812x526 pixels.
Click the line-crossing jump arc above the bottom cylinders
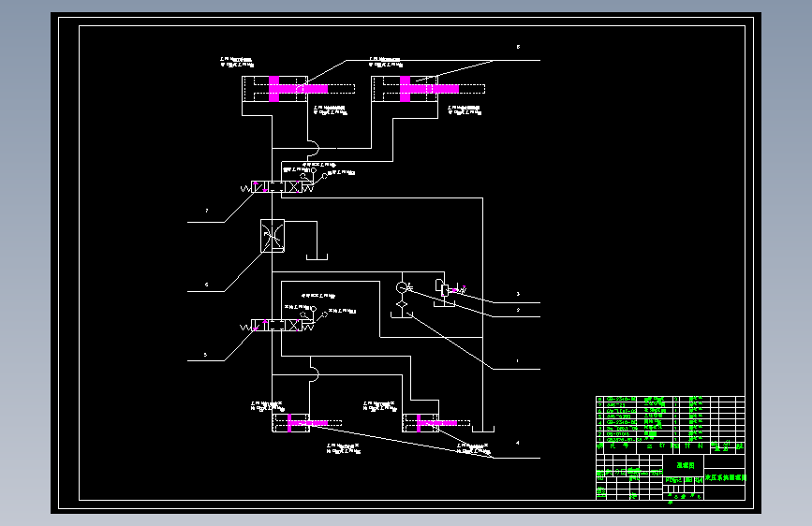pyautogui.click(x=314, y=373)
